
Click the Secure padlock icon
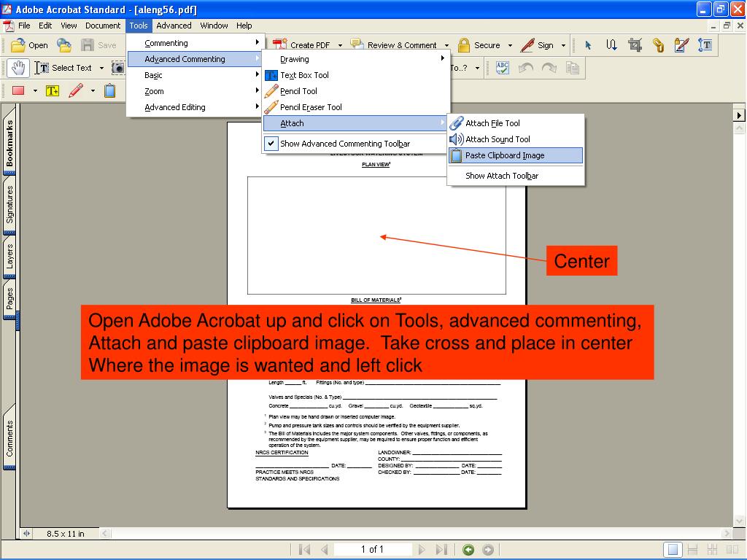point(463,45)
